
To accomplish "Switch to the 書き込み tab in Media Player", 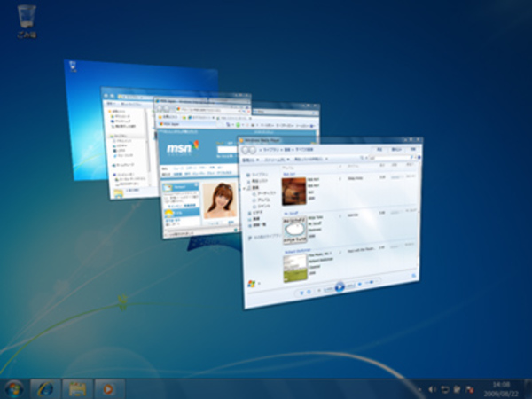I will (x=396, y=149).
